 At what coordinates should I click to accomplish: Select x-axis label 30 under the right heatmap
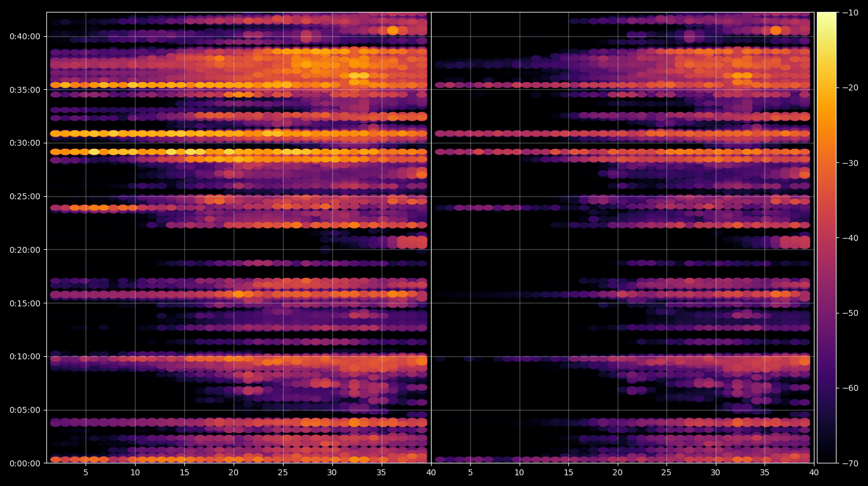pos(715,473)
